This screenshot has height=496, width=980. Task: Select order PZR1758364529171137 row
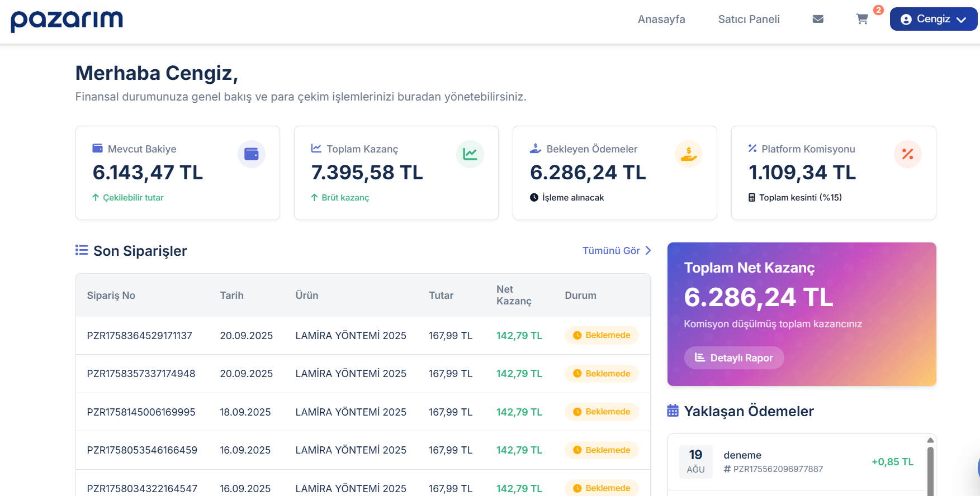[x=139, y=336]
